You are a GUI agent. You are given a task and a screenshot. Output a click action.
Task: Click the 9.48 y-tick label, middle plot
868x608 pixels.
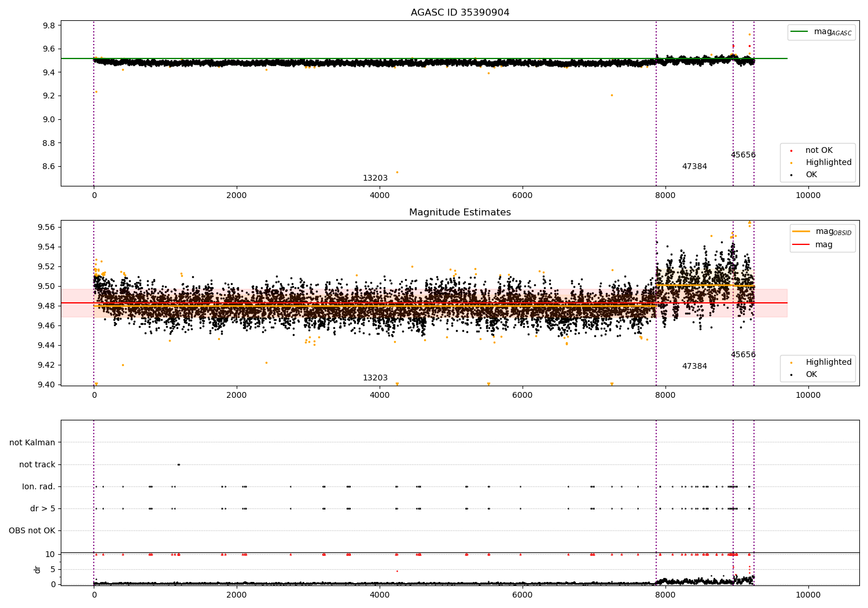click(47, 306)
